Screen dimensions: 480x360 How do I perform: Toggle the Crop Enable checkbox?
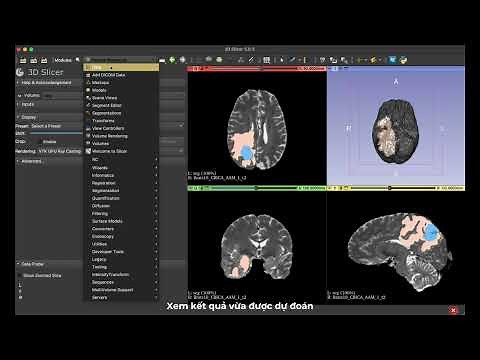tap(41, 142)
